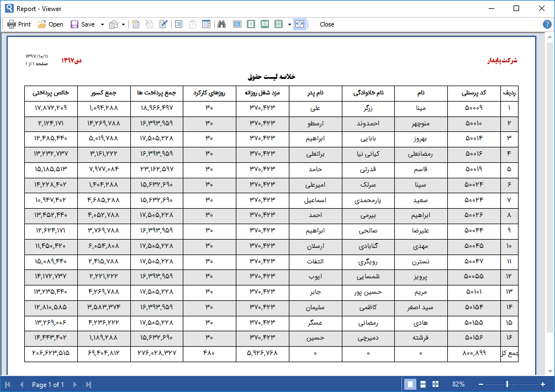Click the 'Page 1 of 1' indicator
Screen dimensions: 555x392
[x=48, y=385]
